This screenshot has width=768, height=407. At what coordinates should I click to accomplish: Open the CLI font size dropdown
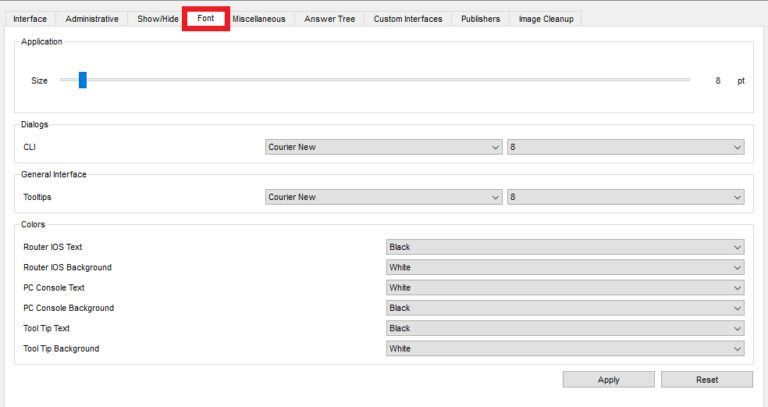click(626, 147)
